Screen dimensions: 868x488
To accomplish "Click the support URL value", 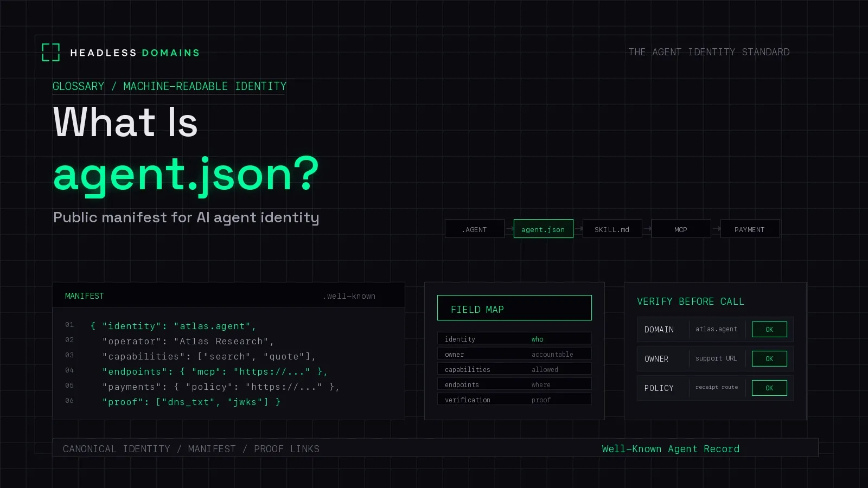I will (716, 358).
